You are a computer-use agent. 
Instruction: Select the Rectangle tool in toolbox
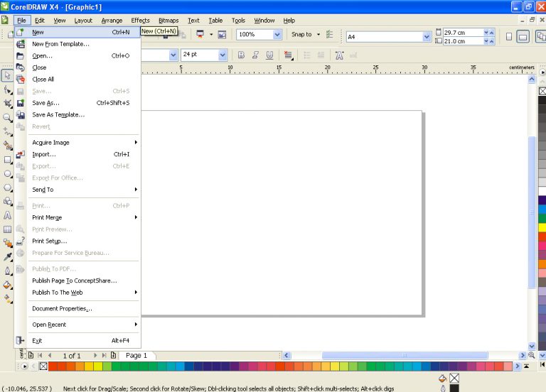[7, 160]
